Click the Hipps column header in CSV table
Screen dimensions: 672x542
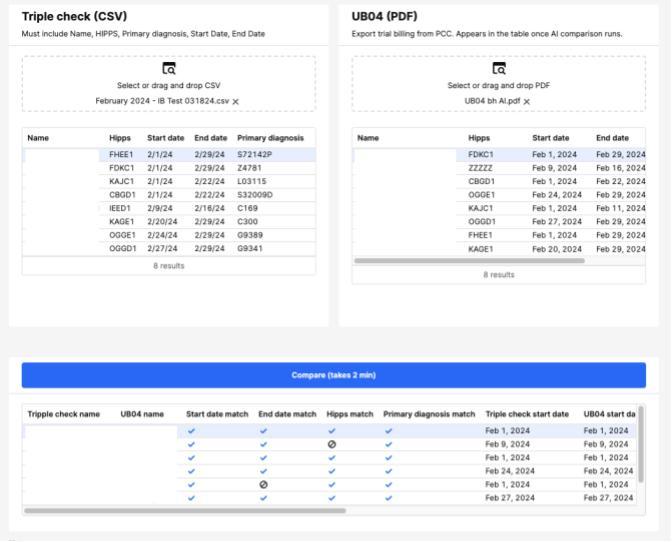120,138
